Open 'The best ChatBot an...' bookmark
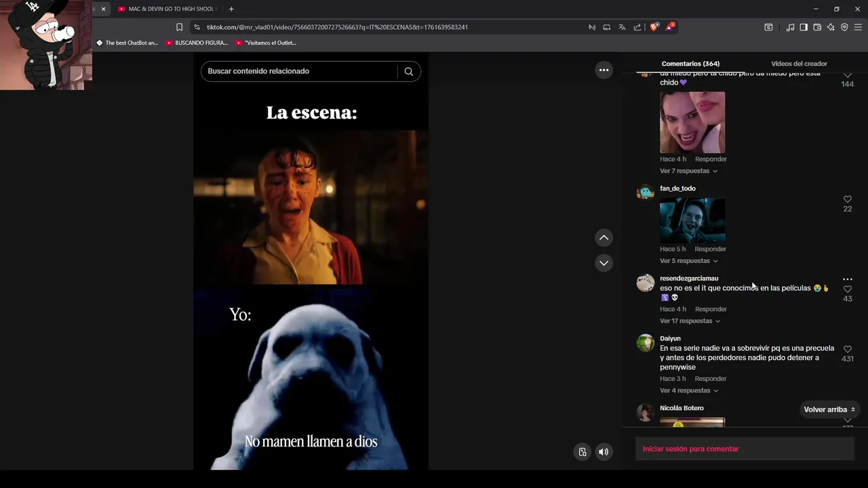This screenshot has width=868, height=488. tap(127, 43)
